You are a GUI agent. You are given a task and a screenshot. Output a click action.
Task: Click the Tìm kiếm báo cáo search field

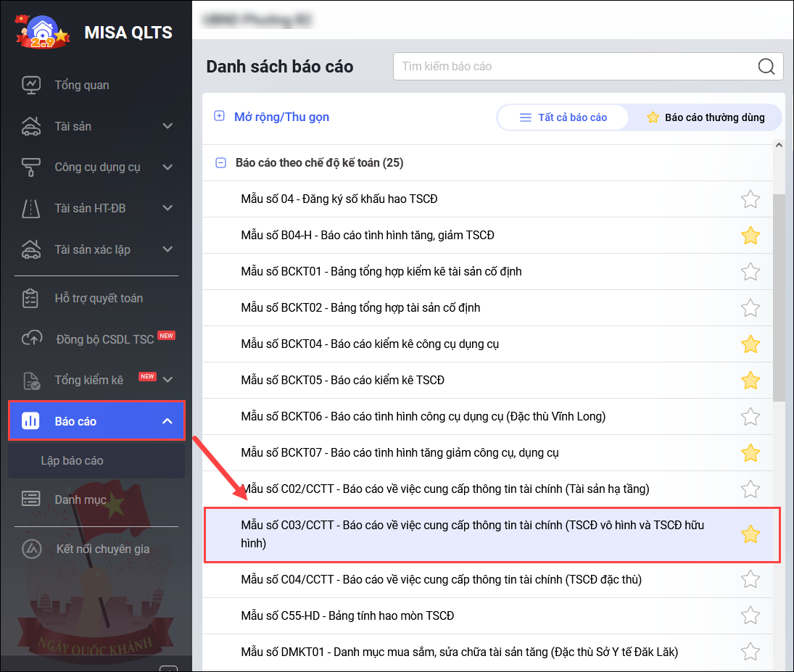(x=588, y=67)
